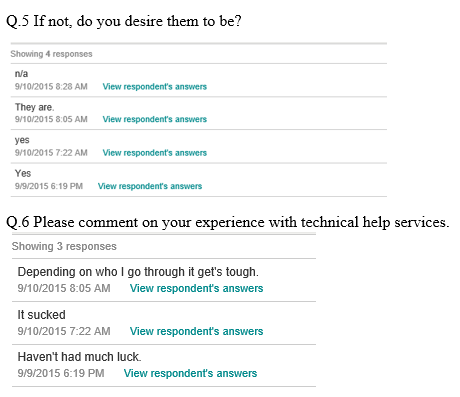Open View respondent's answers beside 'They are.'
Viewport: 460px width, 397px height.
click(155, 119)
